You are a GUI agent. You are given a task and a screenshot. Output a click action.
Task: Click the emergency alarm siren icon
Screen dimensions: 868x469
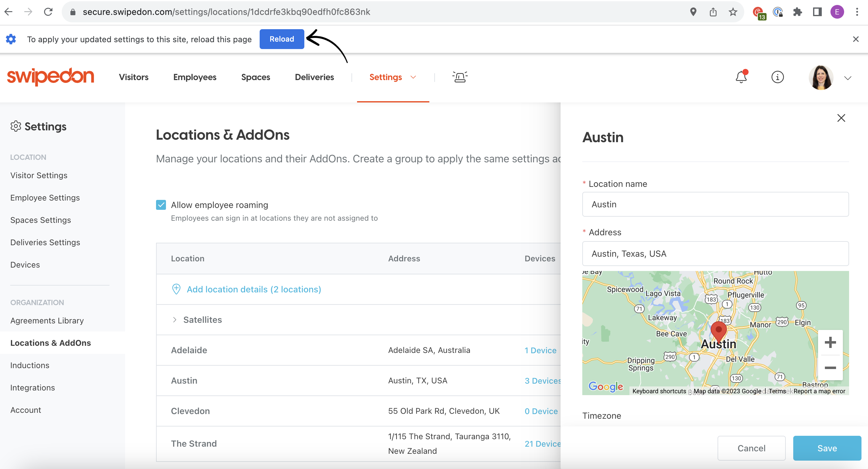click(460, 77)
